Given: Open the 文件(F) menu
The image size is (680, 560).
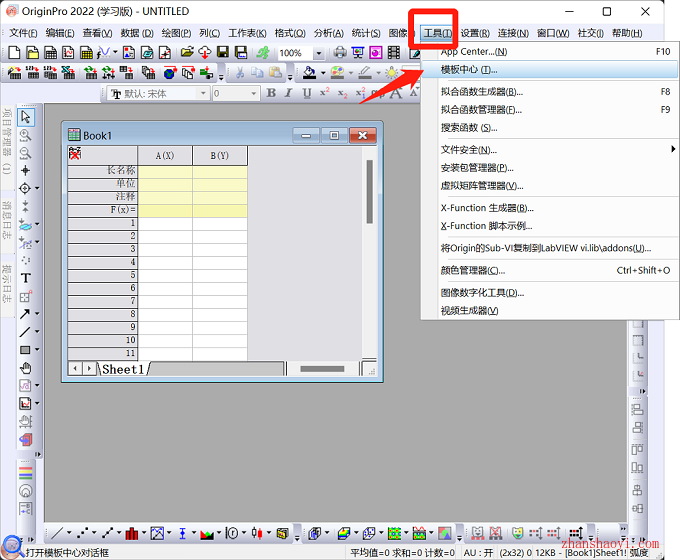Looking at the screenshot, I should (23, 33).
